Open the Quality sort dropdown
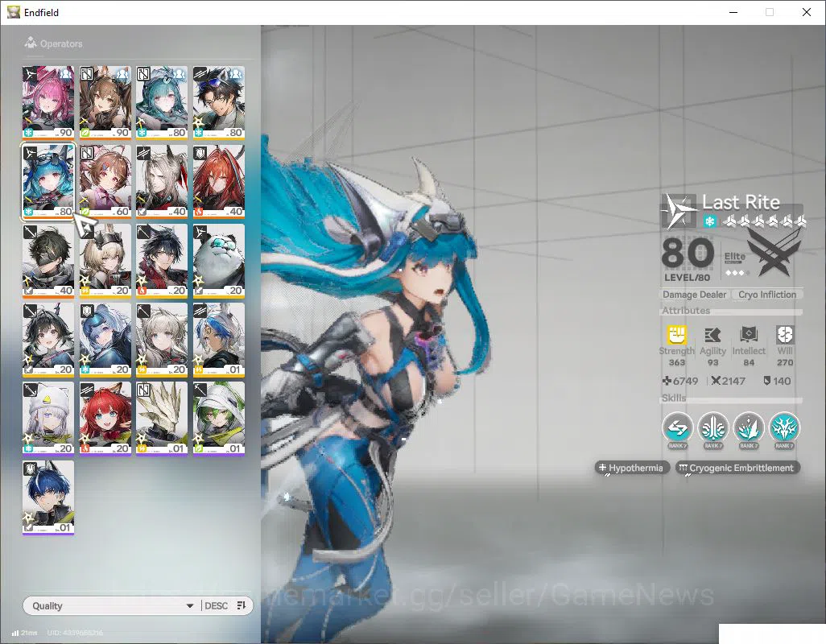 pyautogui.click(x=112, y=605)
